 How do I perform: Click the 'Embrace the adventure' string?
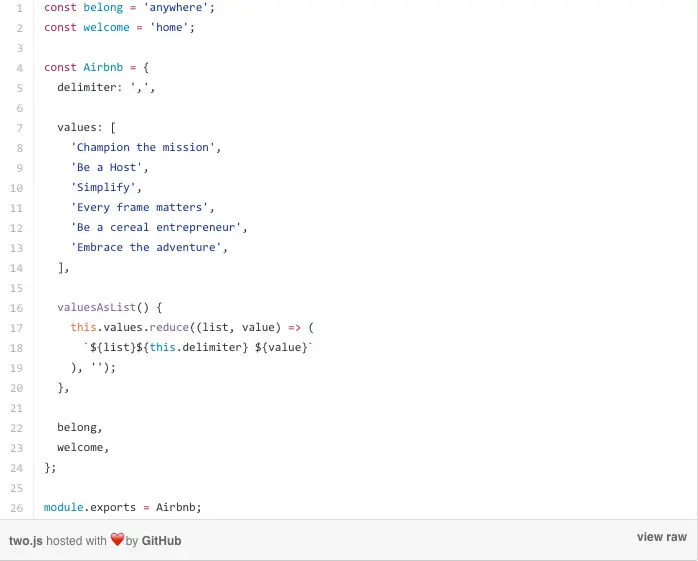(146, 248)
